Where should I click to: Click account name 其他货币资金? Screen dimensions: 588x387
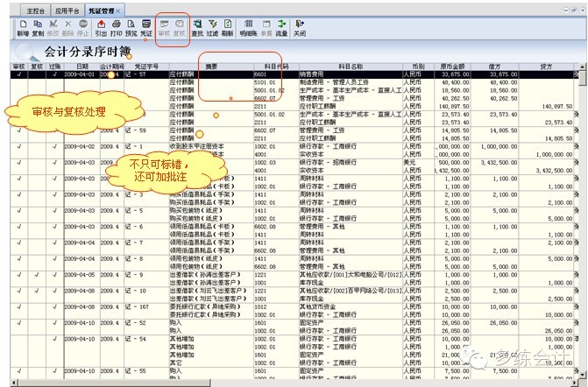(x=317, y=306)
